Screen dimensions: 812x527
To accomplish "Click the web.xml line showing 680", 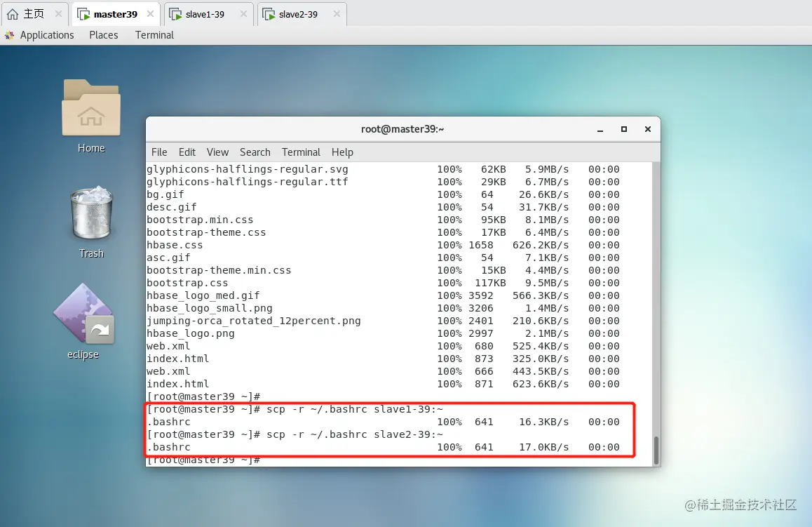I will (384, 346).
